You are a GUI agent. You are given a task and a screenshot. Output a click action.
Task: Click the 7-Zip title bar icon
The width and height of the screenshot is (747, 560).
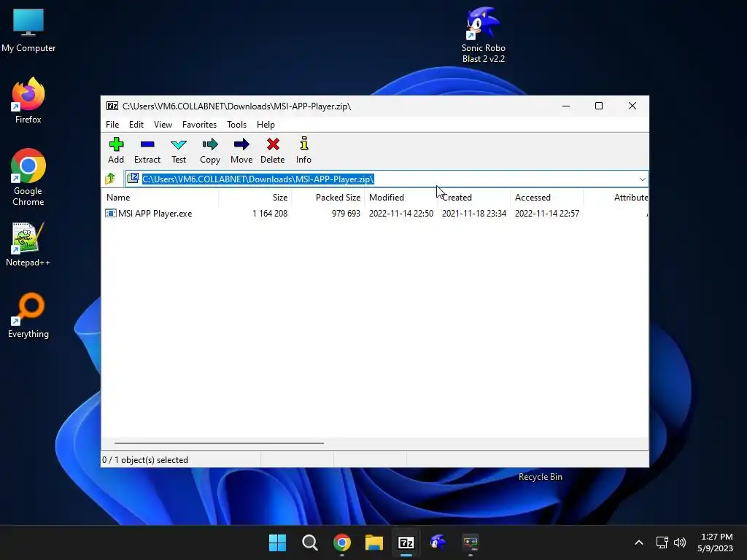coord(112,106)
